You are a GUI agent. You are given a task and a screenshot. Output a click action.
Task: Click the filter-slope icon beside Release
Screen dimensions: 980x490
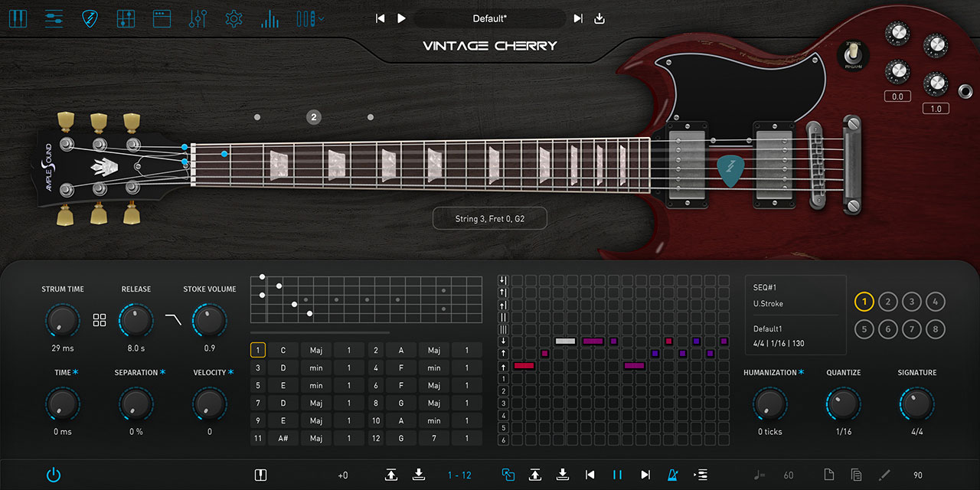pyautogui.click(x=173, y=320)
